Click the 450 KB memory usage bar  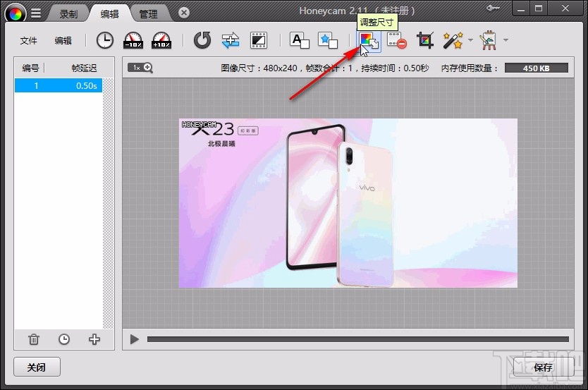[x=537, y=68]
